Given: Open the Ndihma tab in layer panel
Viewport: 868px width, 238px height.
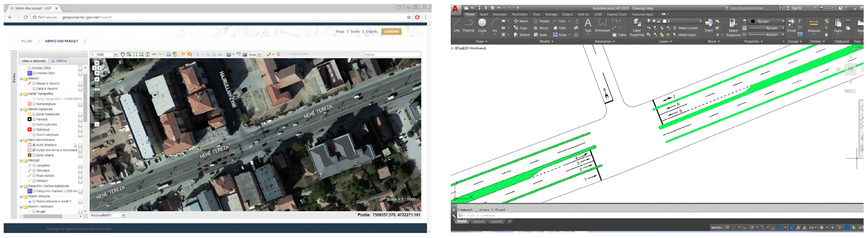Looking at the screenshot, I should point(59,61).
